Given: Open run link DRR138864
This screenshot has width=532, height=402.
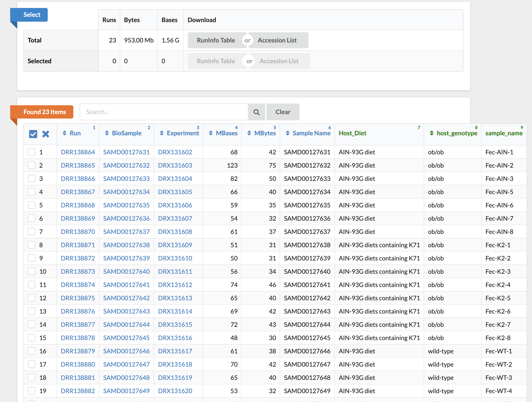Looking at the screenshot, I should coord(78,152).
